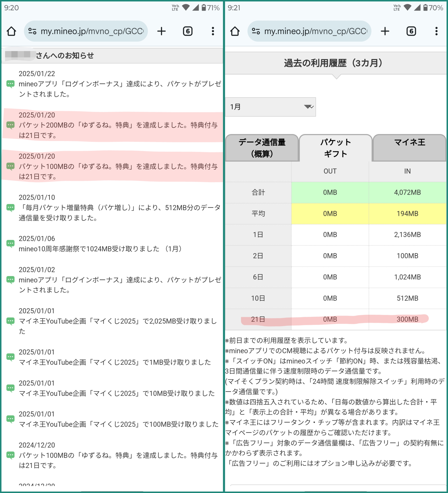Open tab switcher in left browser
448x493 pixels.
pos(188,31)
